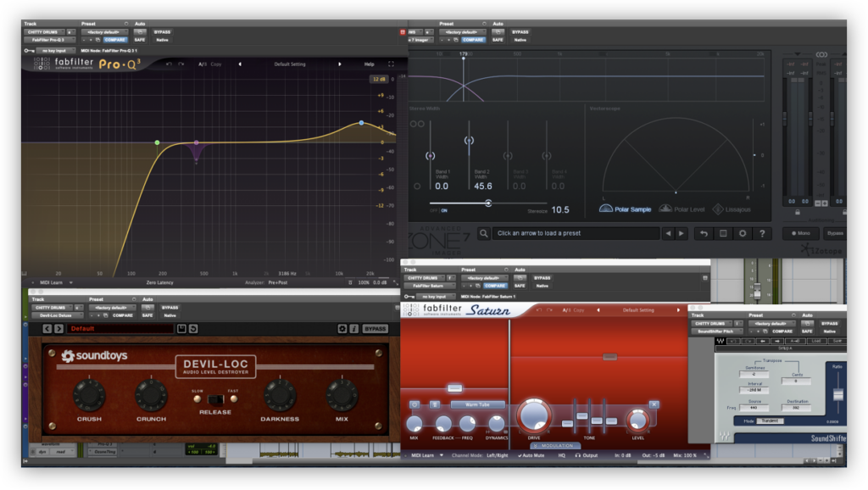Screen dimensions: 868x490
Task: Click the Pro-Q 3 redo arrow icon
Action: click(181, 64)
